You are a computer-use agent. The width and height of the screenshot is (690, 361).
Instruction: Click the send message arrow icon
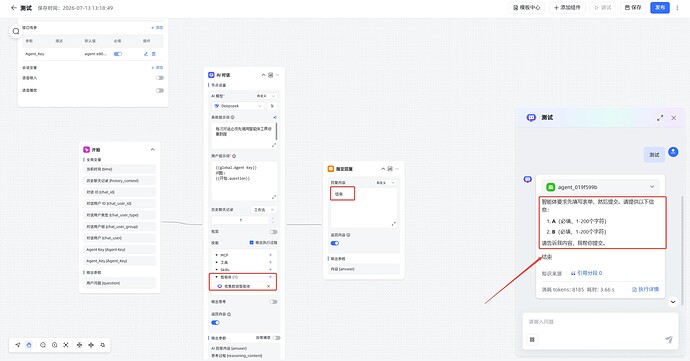coord(668,339)
